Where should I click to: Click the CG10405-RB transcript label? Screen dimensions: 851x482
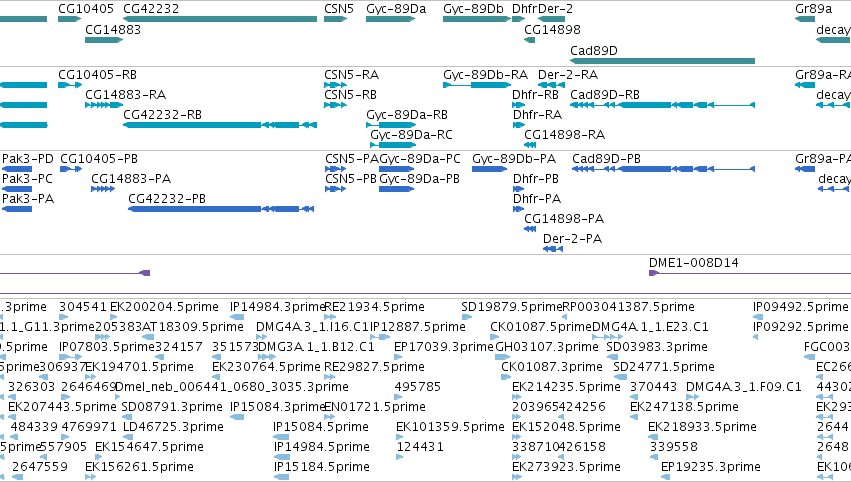click(x=97, y=74)
